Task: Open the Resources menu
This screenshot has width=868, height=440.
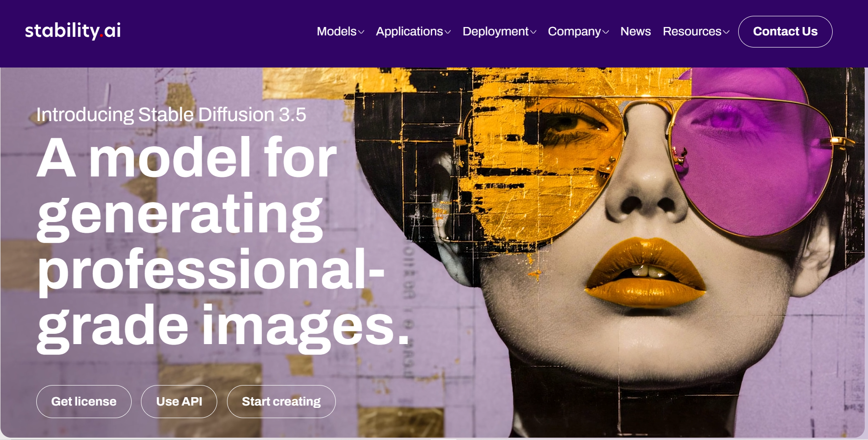Action: [696, 31]
